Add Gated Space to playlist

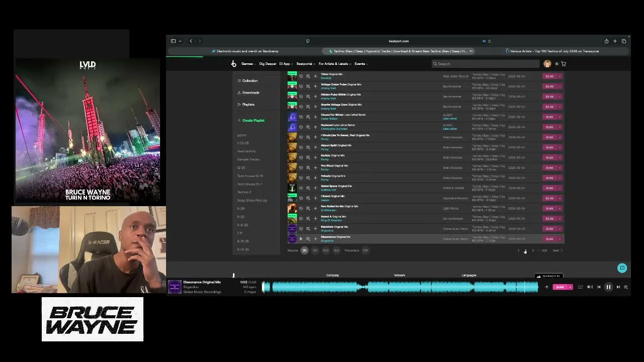coord(315,188)
